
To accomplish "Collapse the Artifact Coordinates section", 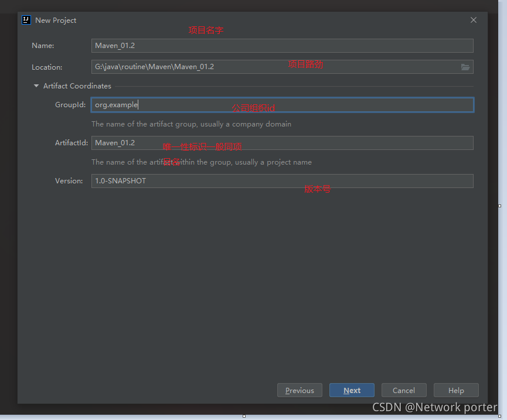I will coord(36,86).
